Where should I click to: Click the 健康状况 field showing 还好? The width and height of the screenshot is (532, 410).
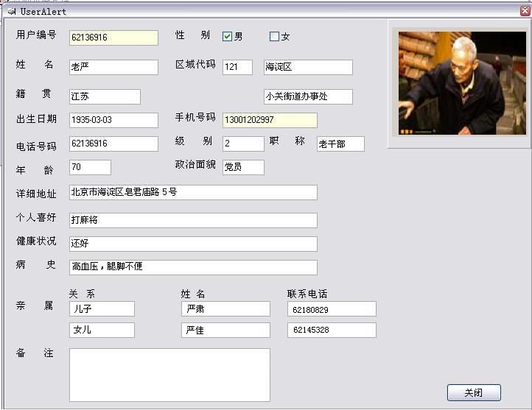(x=193, y=244)
